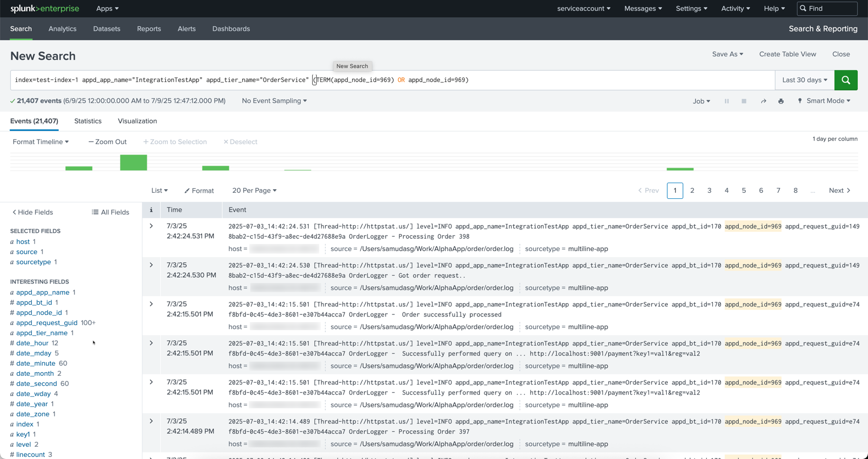Screen dimensions: 868x459
Task: Click inside the search query input
Action: click(x=557, y=80)
